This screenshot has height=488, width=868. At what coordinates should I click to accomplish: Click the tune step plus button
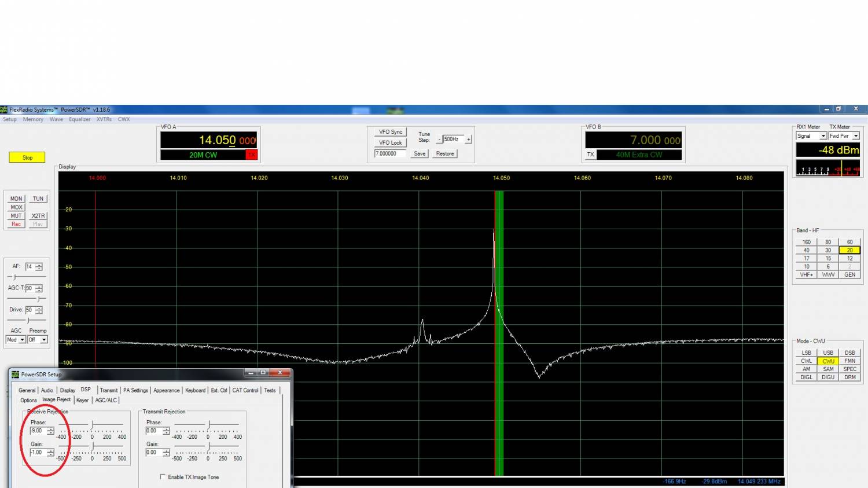[x=469, y=140]
